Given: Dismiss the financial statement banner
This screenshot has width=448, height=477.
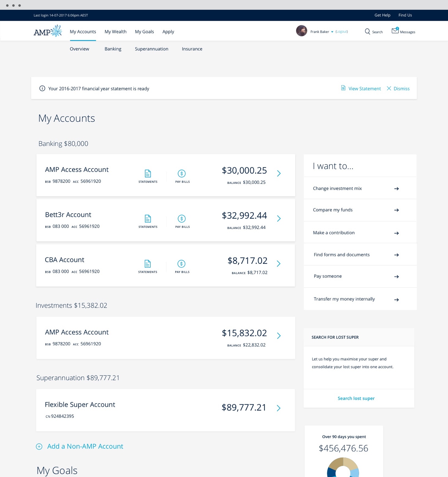Looking at the screenshot, I should point(398,88).
